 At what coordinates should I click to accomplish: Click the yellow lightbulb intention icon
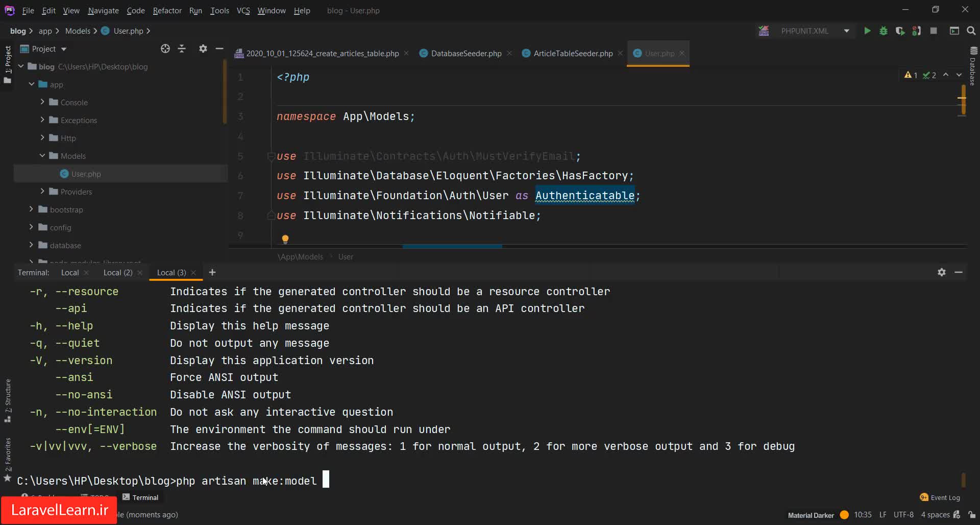(x=285, y=239)
